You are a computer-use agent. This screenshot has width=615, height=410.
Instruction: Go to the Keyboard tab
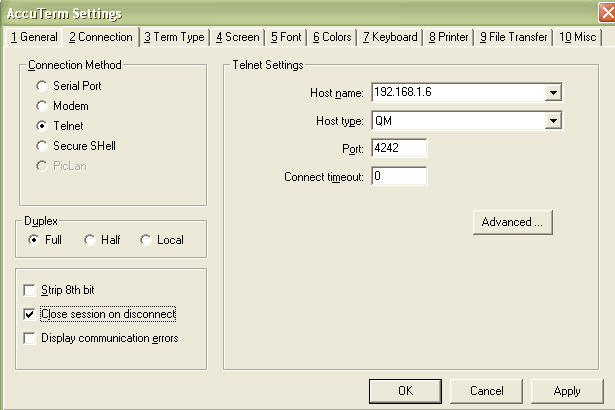pyautogui.click(x=390, y=37)
